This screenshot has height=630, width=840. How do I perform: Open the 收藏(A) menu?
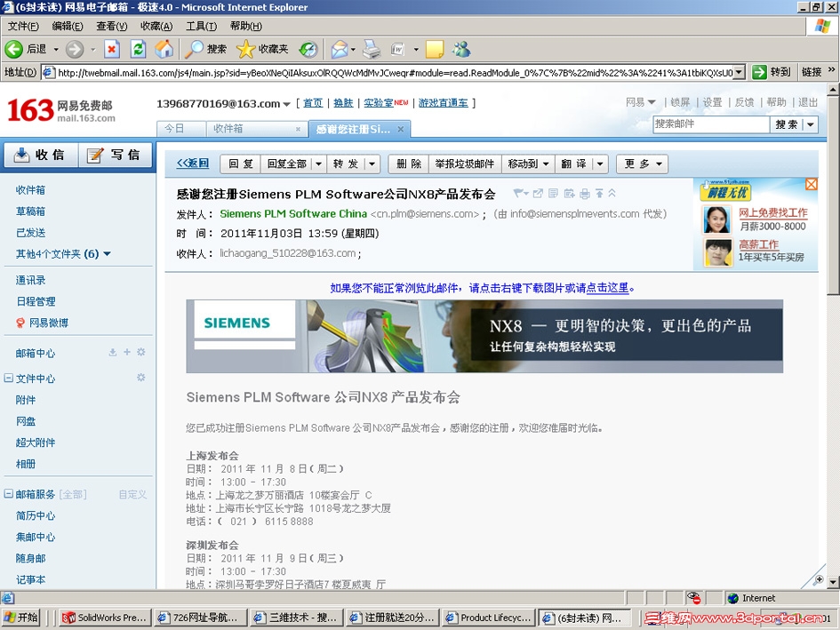click(x=156, y=26)
